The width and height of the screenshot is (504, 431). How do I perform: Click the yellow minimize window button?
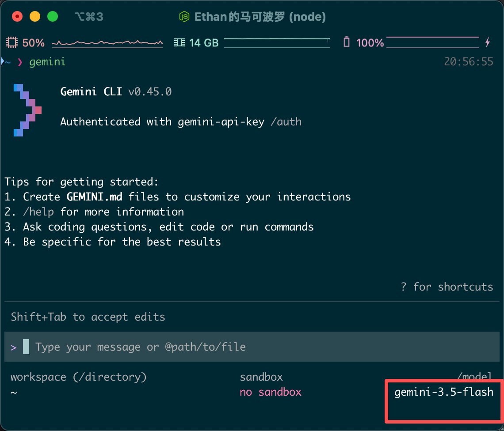35,16
